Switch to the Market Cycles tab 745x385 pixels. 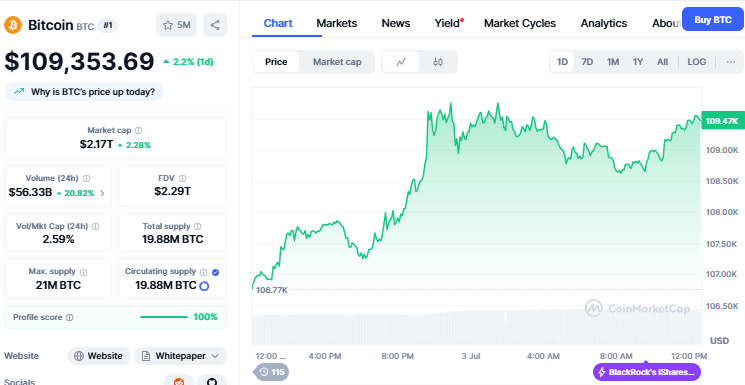pos(520,23)
